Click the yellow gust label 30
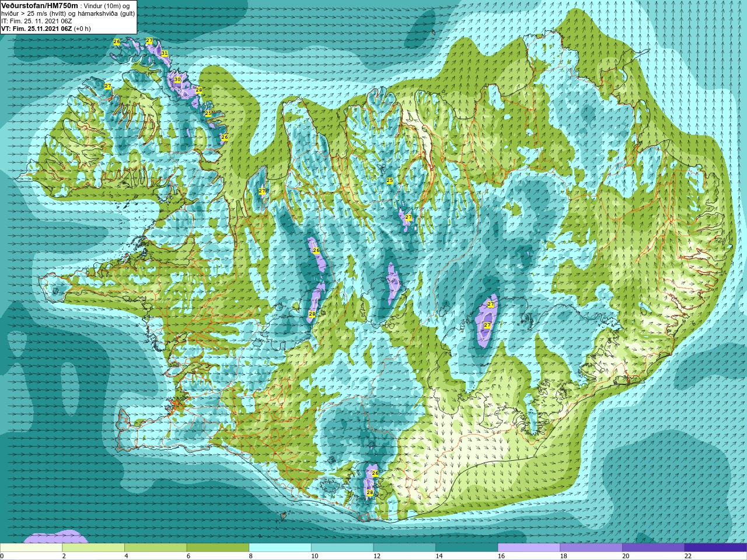747x560 pixels. 177,79
